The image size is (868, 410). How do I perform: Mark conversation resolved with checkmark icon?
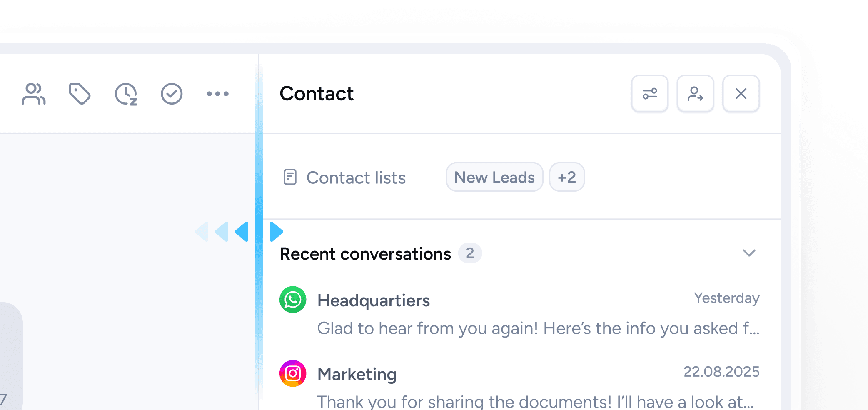pyautogui.click(x=172, y=94)
